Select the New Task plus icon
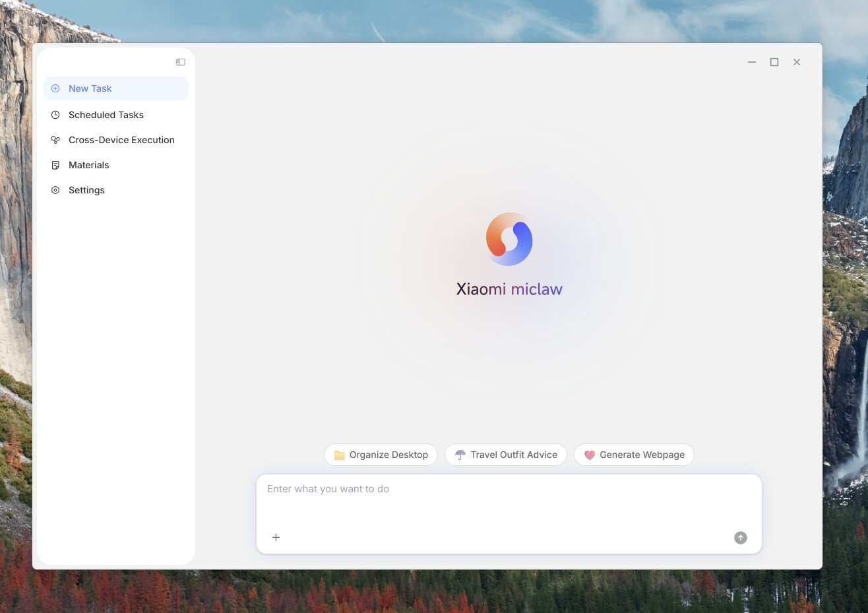 click(55, 88)
